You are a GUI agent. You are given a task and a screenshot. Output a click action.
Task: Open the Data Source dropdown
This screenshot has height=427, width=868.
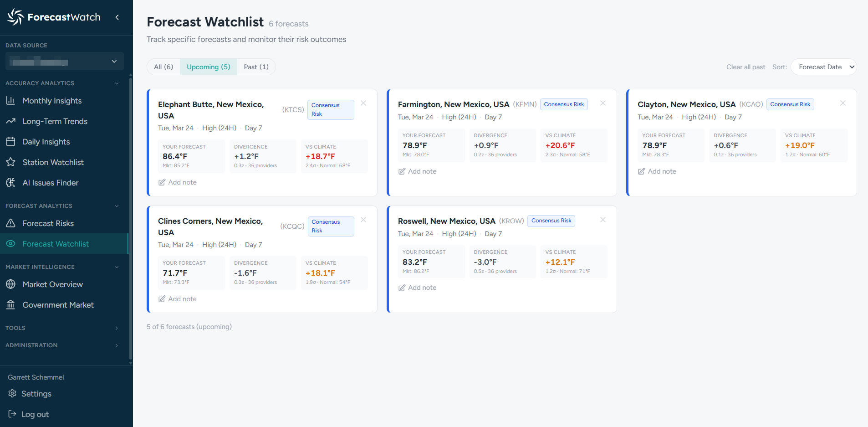point(64,62)
